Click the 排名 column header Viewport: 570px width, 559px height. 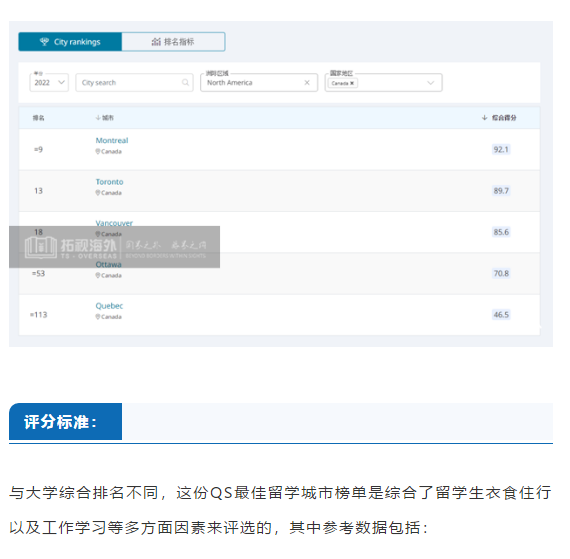[39, 118]
